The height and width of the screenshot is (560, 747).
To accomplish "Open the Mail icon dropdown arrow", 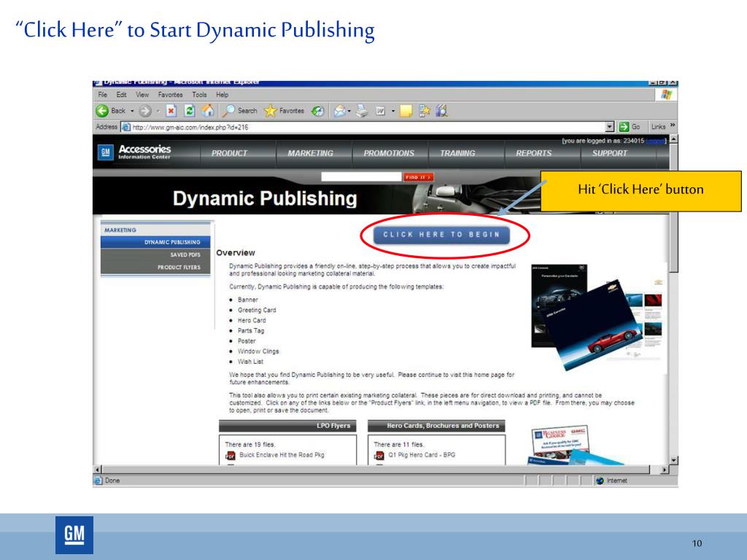I will point(349,112).
